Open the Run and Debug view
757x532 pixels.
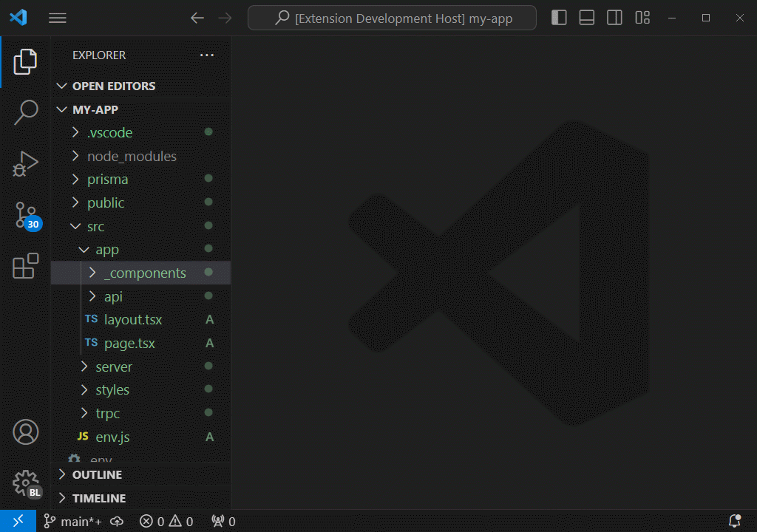point(25,163)
